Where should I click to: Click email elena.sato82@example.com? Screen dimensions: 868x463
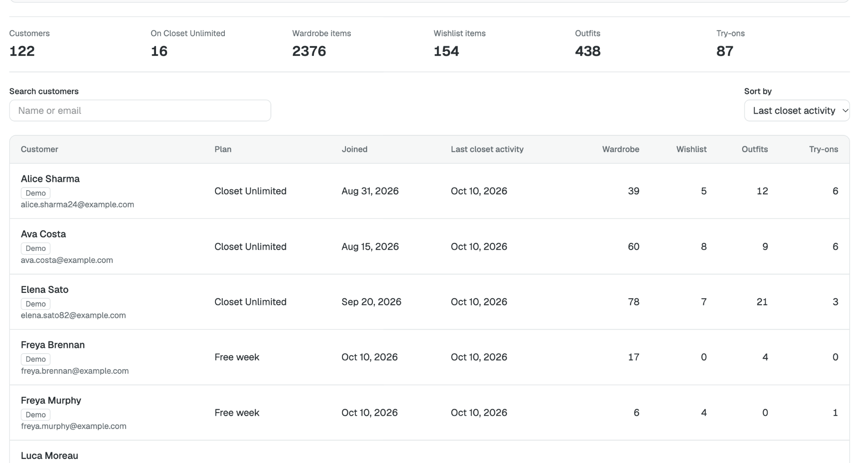[73, 315]
